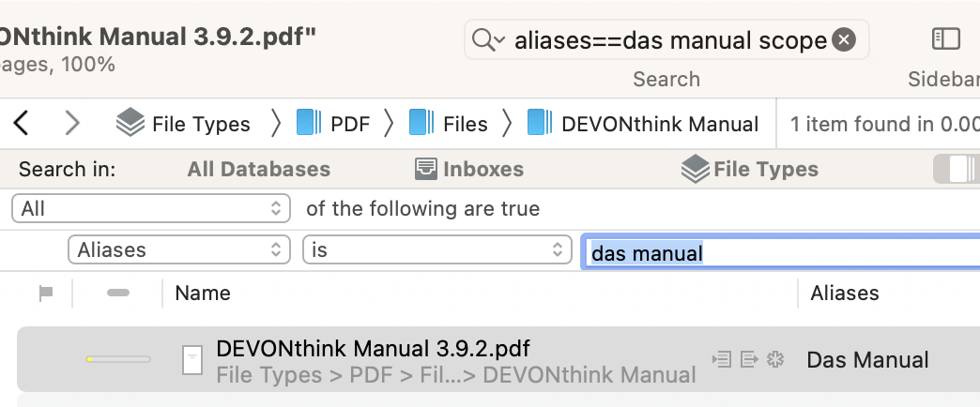Go back with the left arrow
Viewport: 980px width, 407px height.
point(21,123)
